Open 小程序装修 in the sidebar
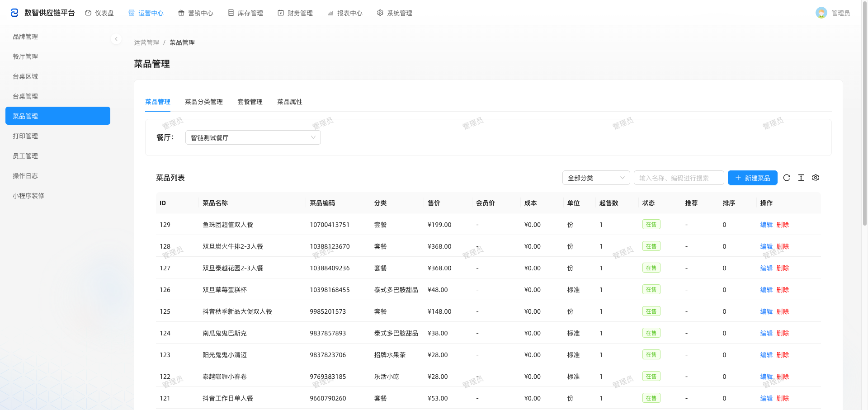Screen dimensions: 868x410 point(58,196)
